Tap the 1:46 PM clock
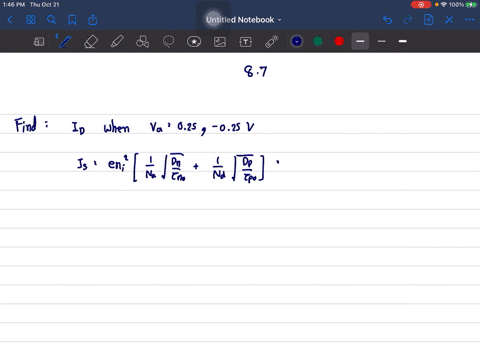 [x=14, y=5]
